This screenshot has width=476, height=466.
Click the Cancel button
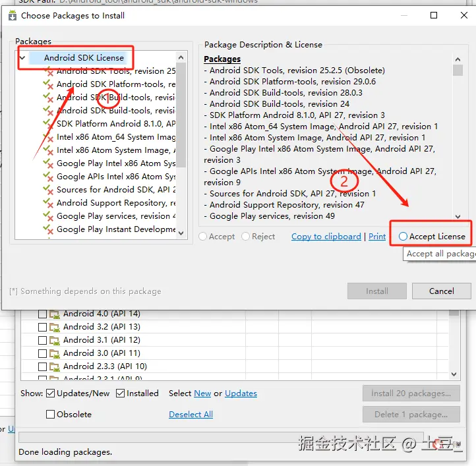[442, 291]
